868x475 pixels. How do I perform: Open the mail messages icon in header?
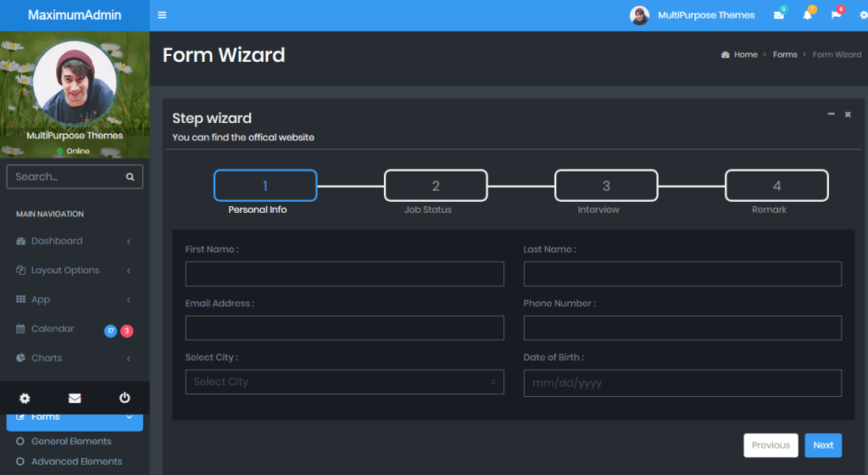[779, 15]
